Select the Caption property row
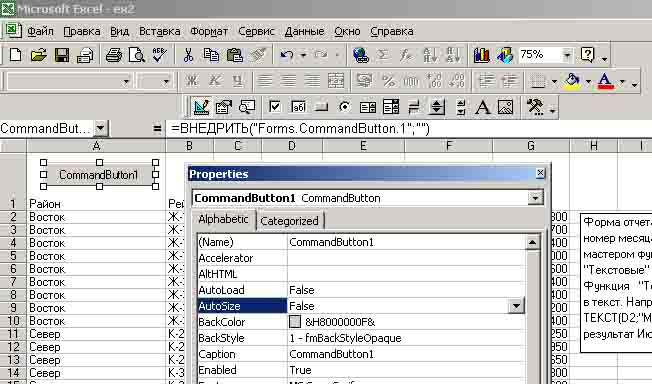652x384 pixels. tap(362, 354)
